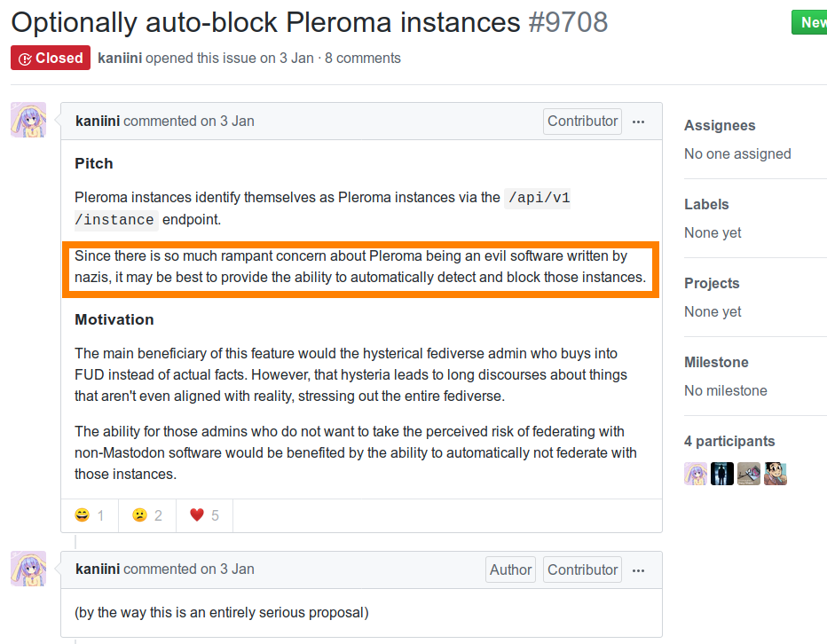The height and width of the screenshot is (644, 827).
Task: Open the third participant's avatar
Action: pyautogui.click(x=749, y=474)
